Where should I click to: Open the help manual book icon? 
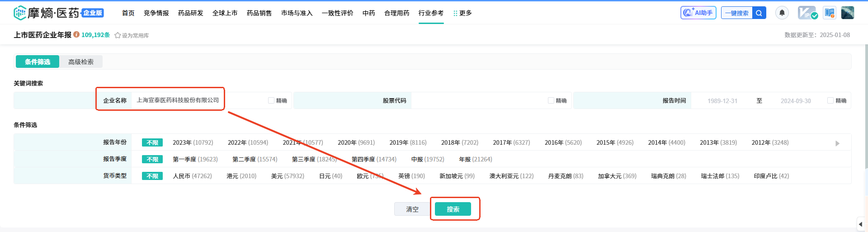[x=830, y=13]
